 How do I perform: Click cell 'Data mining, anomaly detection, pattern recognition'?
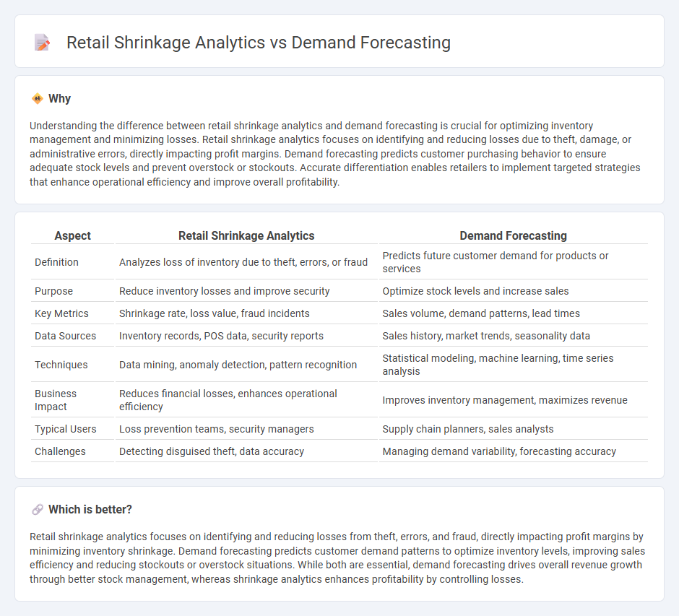click(246, 365)
